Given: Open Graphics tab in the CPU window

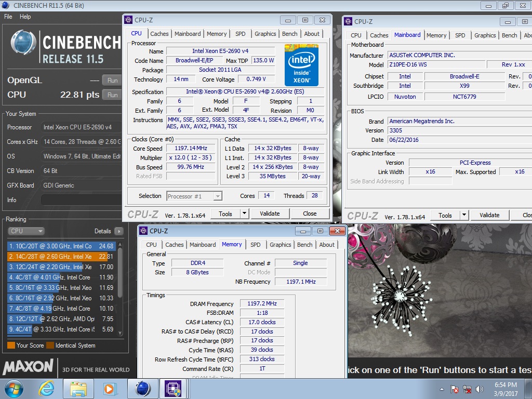Looking at the screenshot, I should tap(265, 34).
